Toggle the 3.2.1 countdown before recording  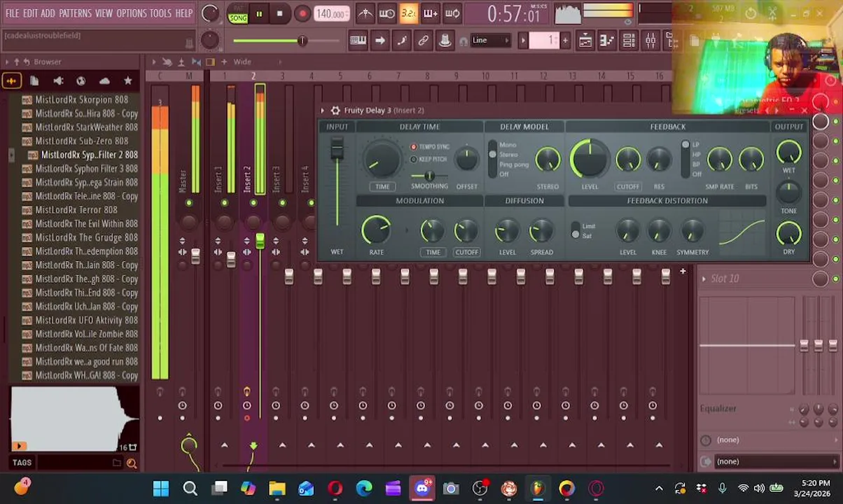pyautogui.click(x=408, y=13)
